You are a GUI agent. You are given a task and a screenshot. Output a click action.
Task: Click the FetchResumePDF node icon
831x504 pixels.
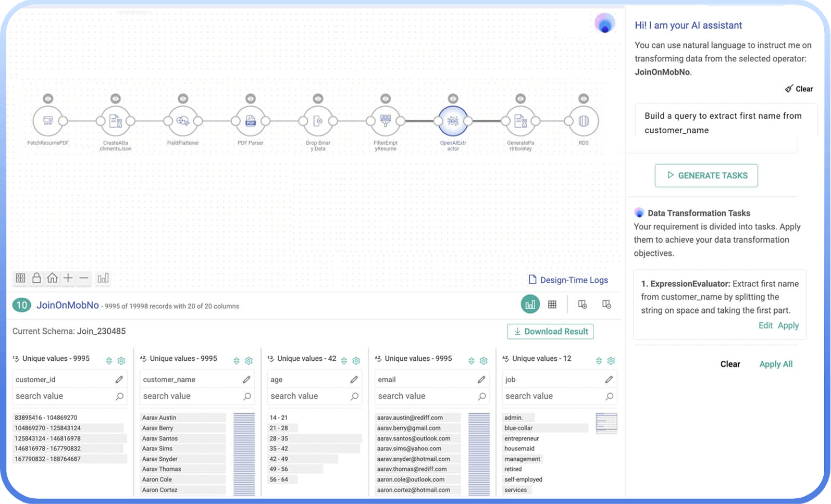tap(48, 121)
